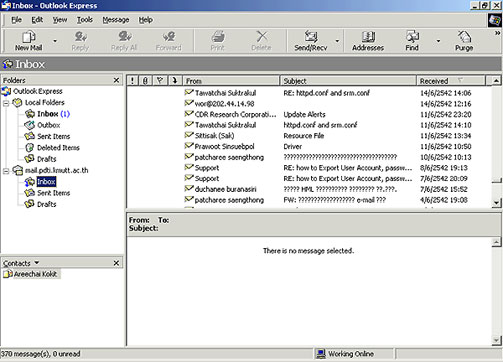Open the File menu
Image resolution: width=503 pixels, height=362 pixels.
click(x=16, y=20)
